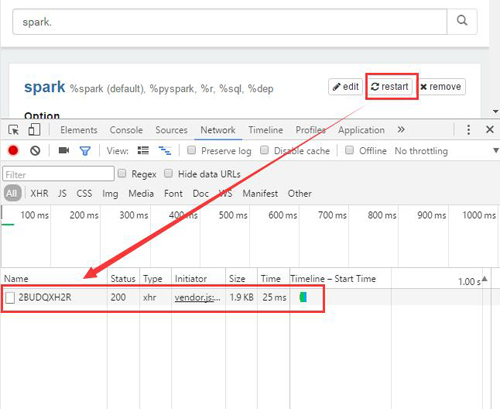The width and height of the screenshot is (500, 409).
Task: Restart the spark interpreter
Action: [390, 87]
